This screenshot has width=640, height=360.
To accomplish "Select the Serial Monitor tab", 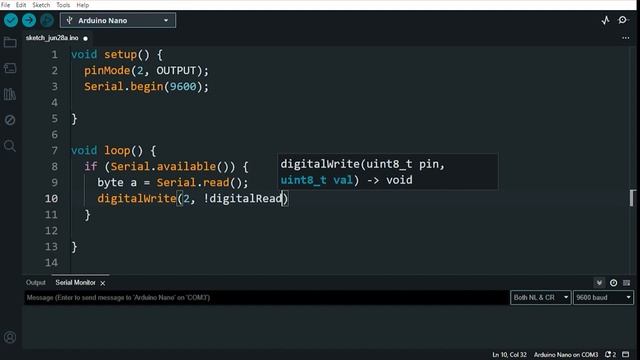I will [x=76, y=282].
